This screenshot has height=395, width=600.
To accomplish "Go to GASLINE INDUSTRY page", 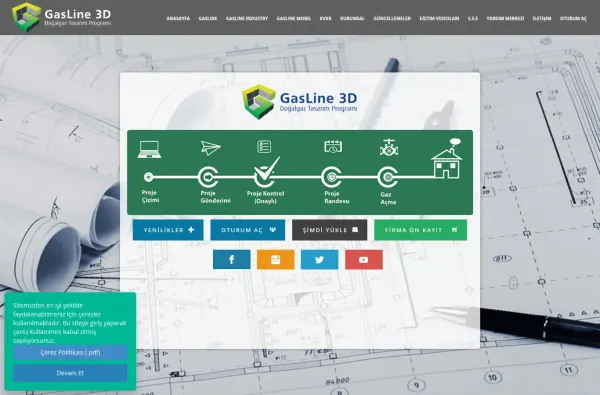I will 247,18.
